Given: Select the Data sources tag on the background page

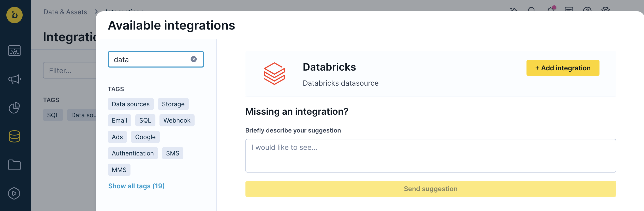Looking at the screenshot, I should coord(82,115).
